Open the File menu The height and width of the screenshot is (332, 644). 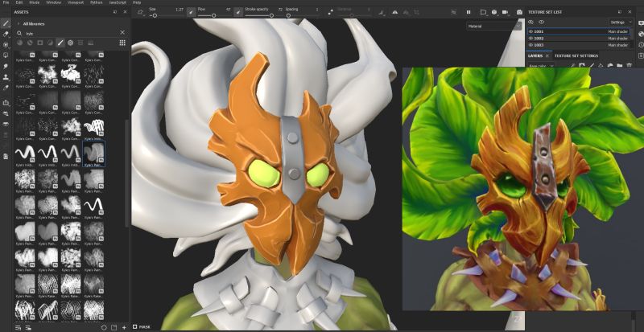[6, 2]
